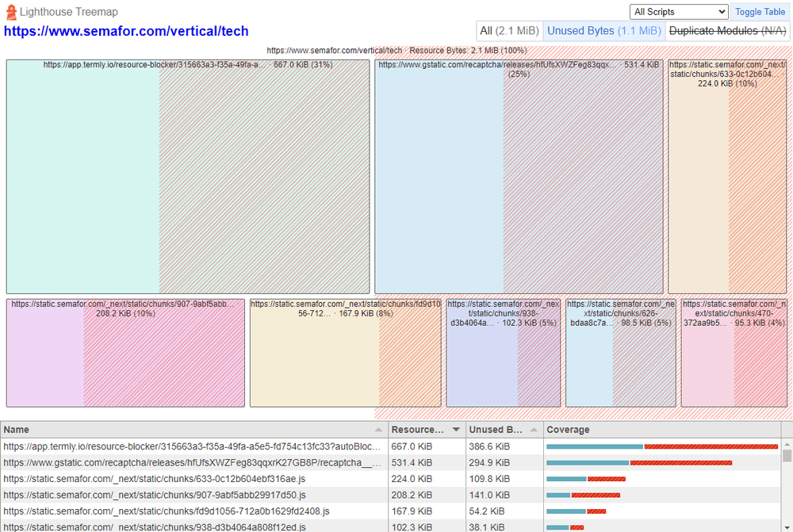The height and width of the screenshot is (532, 793).
Task: Click the coverage bar for the 907-9abf5abb row
Action: tap(583, 495)
